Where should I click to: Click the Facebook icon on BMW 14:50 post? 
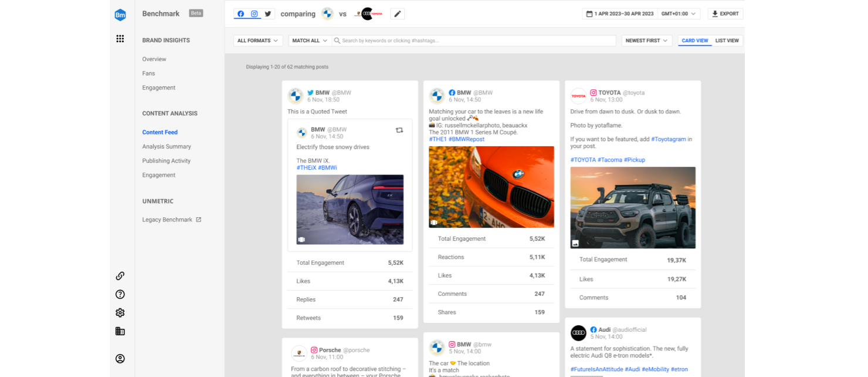pos(452,93)
